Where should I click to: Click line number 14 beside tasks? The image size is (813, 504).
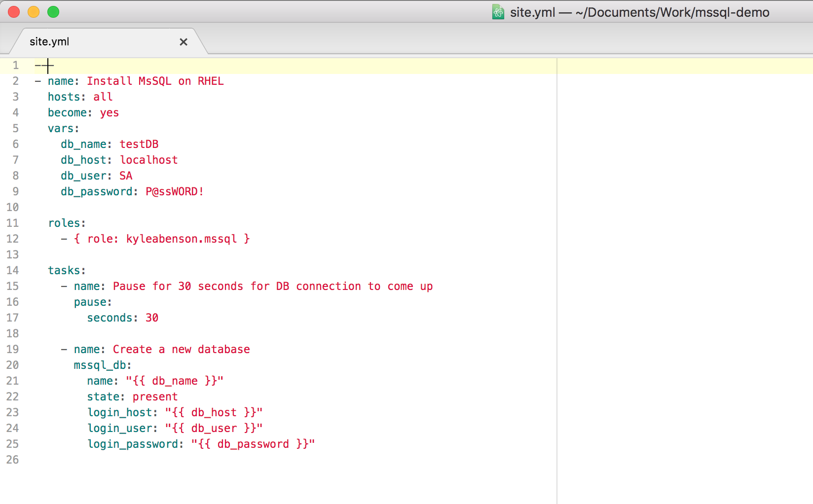coord(13,271)
